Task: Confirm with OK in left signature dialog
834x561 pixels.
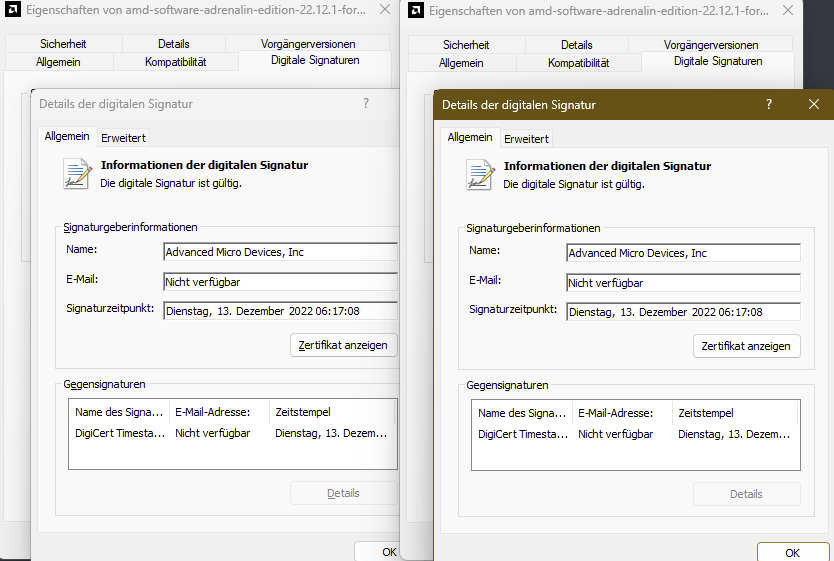Action: (377, 551)
